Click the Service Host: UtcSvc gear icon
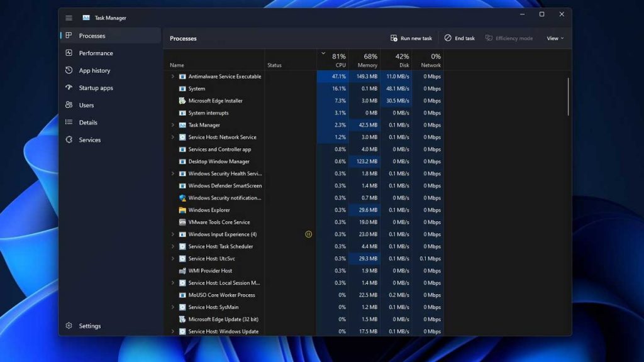644x362 pixels. (x=182, y=258)
